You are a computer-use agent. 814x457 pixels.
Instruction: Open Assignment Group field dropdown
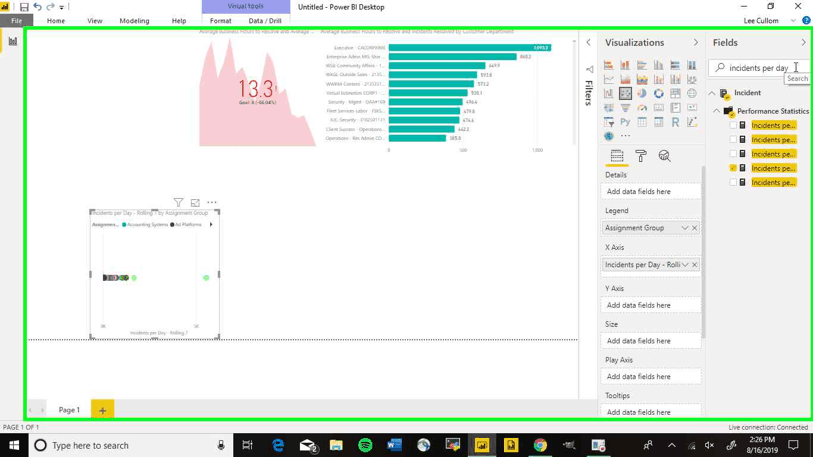685,228
